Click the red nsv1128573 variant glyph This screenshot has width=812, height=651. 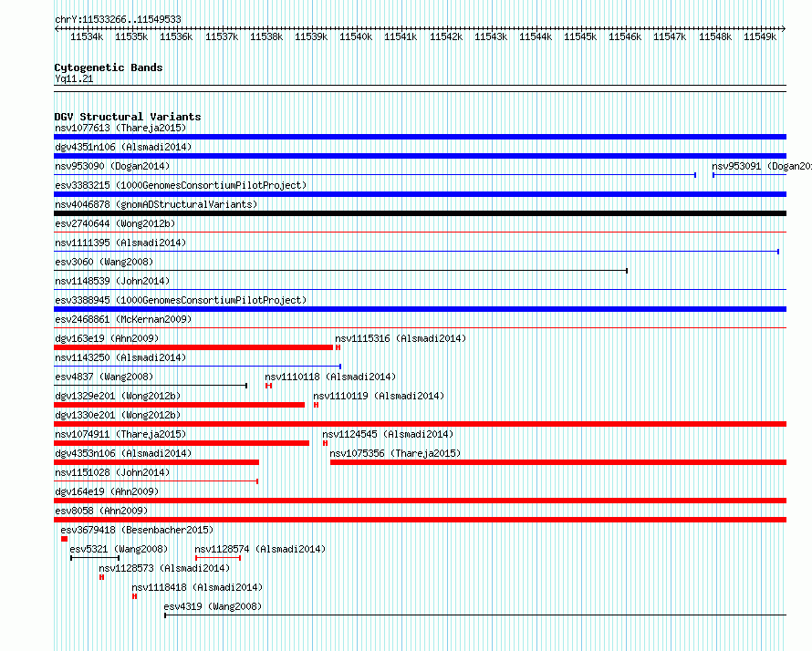[101, 577]
